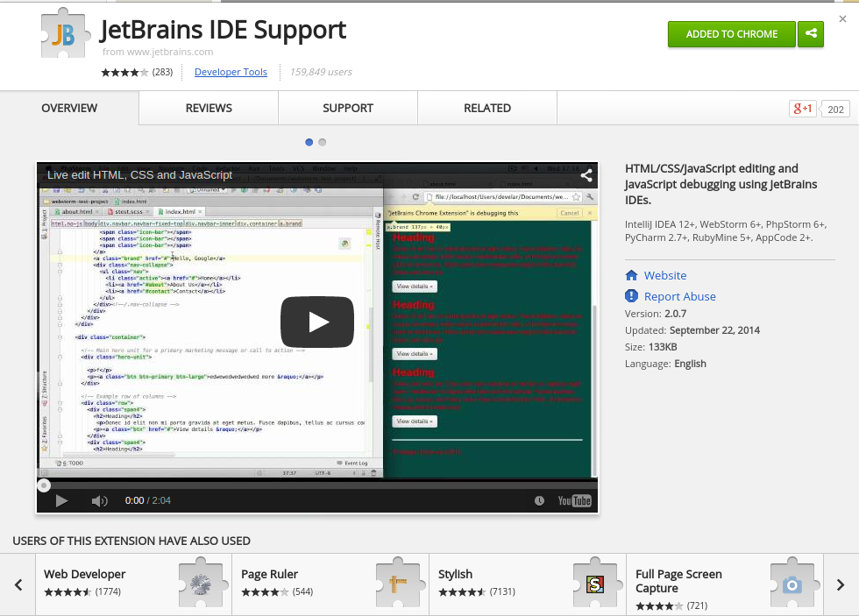
Task: Click the Language value English
Action: coord(691,364)
